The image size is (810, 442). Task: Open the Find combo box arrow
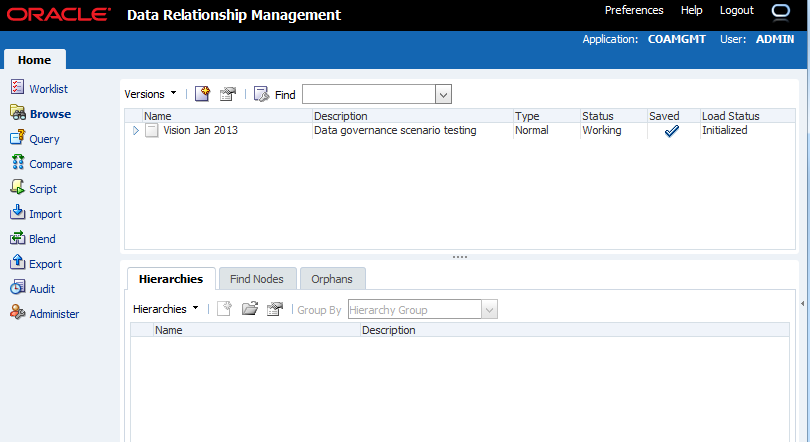pos(443,94)
